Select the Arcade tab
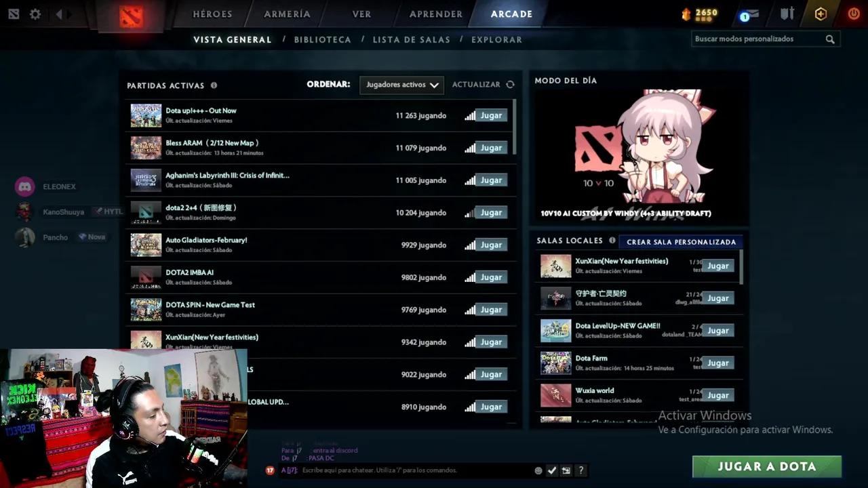 pos(511,14)
